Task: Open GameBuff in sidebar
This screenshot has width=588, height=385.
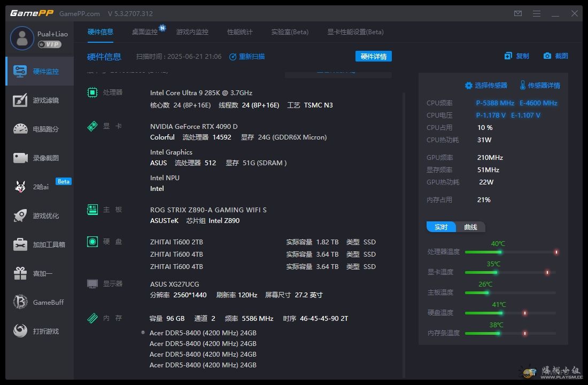Action: 40,302
